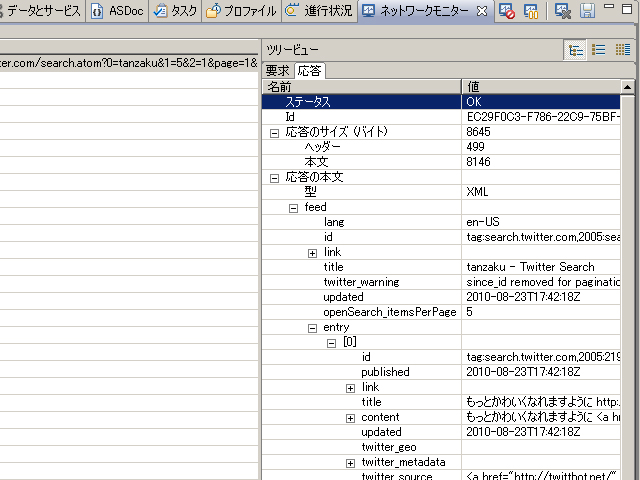Image resolution: width=640 pixels, height=480 pixels.
Task: Switch to list view mode icon
Action: [x=599, y=50]
